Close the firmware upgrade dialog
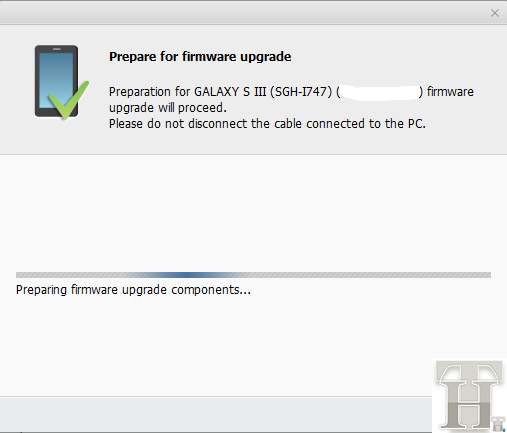This screenshot has height=433, width=507. point(495,13)
